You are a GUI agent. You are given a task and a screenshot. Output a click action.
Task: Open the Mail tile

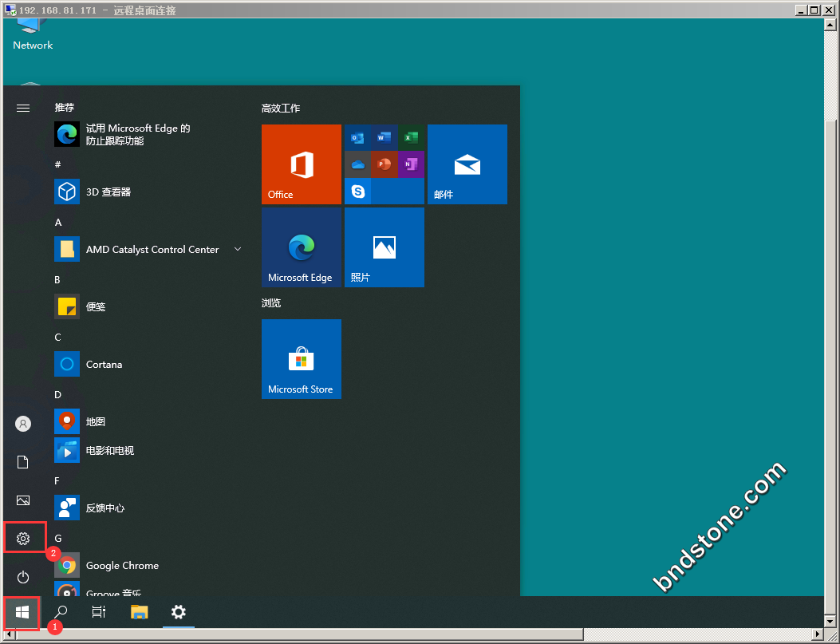467,164
